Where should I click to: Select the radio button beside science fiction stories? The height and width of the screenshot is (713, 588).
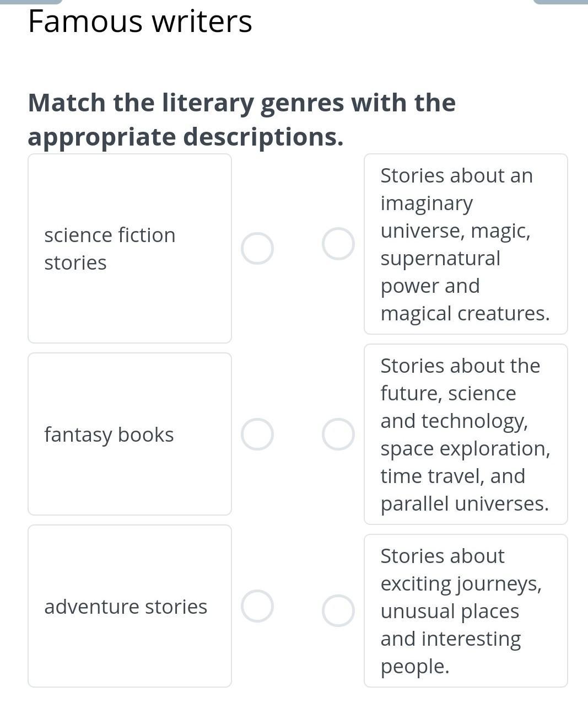point(257,248)
